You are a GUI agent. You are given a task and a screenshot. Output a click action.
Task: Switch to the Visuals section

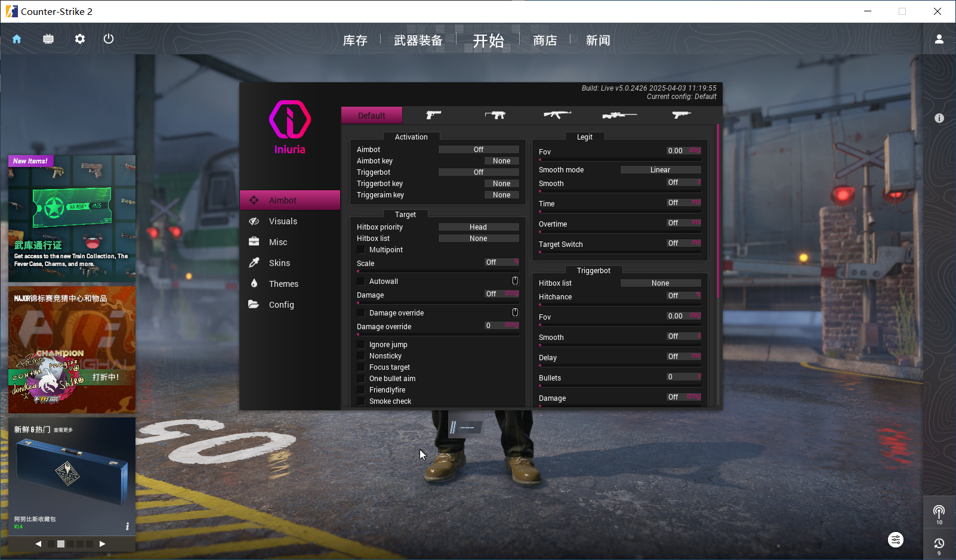click(x=283, y=221)
